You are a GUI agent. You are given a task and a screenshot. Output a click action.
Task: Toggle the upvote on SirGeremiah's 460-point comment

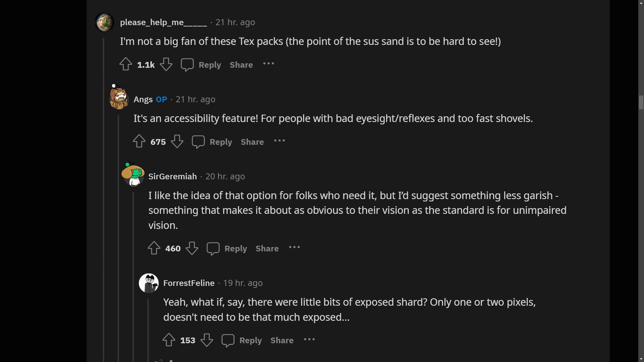pos(154,248)
